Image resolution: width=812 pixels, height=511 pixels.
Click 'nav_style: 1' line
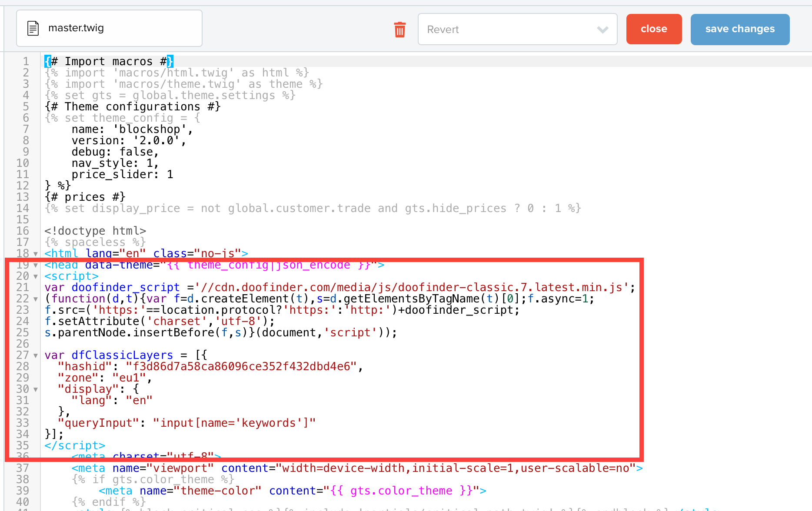click(x=115, y=163)
